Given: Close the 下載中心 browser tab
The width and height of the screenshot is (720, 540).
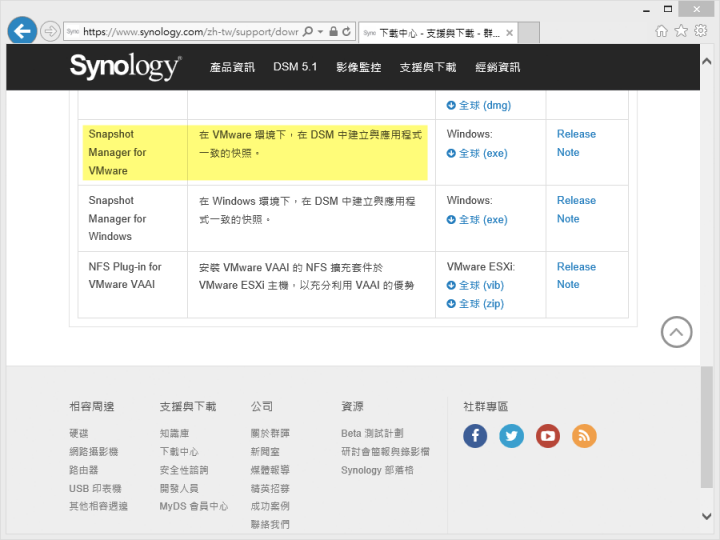Looking at the screenshot, I should (x=509, y=33).
